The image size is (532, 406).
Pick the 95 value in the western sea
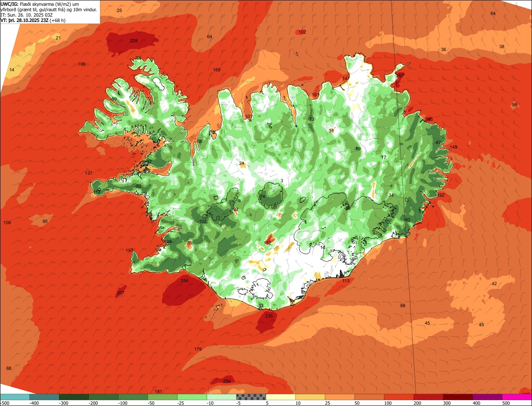[45, 221]
